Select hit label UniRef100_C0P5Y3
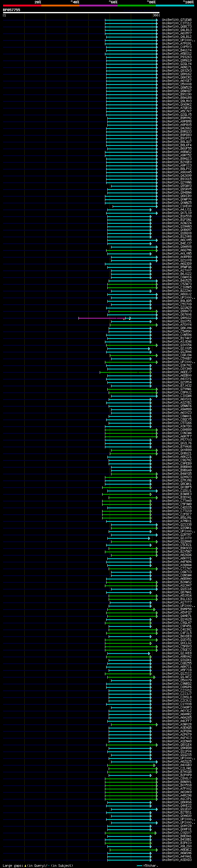 coord(177,47)
